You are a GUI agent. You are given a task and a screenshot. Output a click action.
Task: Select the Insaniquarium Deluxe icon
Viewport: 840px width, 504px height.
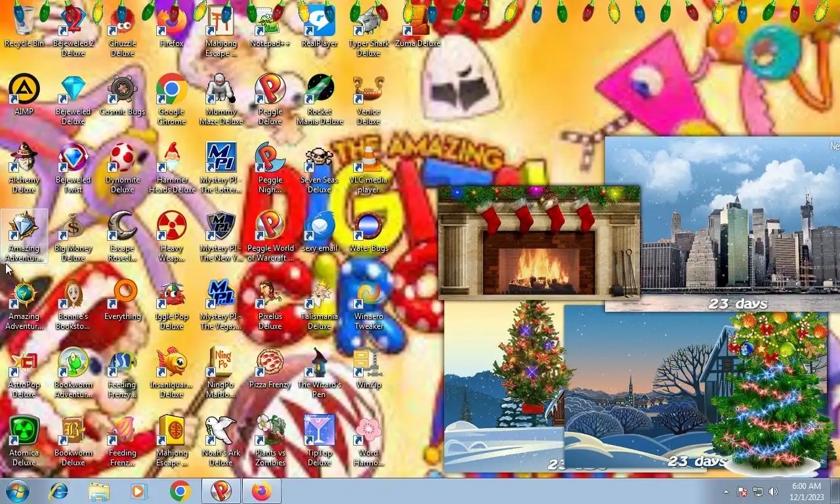pyautogui.click(x=172, y=372)
